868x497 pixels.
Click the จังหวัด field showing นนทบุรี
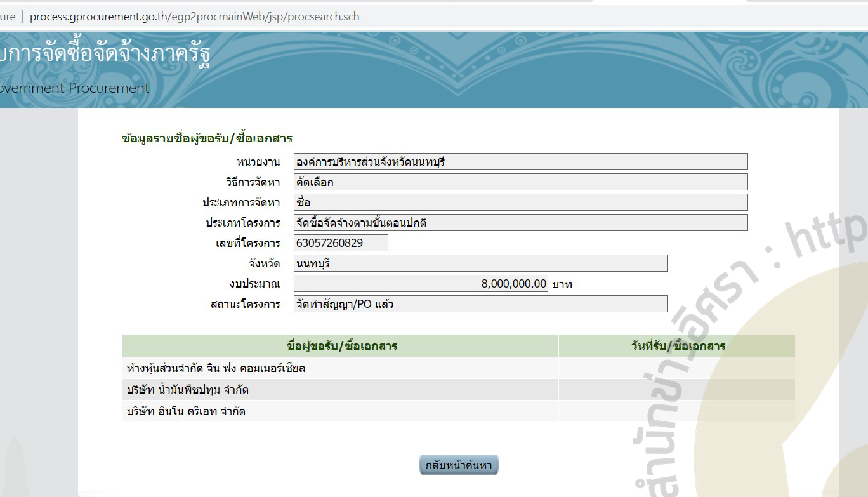pos(479,263)
